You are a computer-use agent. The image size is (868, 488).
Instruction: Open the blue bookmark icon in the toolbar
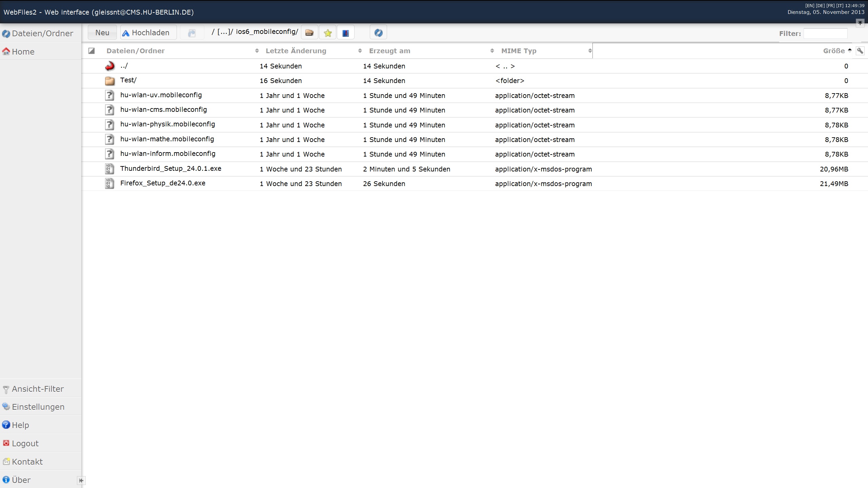tap(345, 32)
